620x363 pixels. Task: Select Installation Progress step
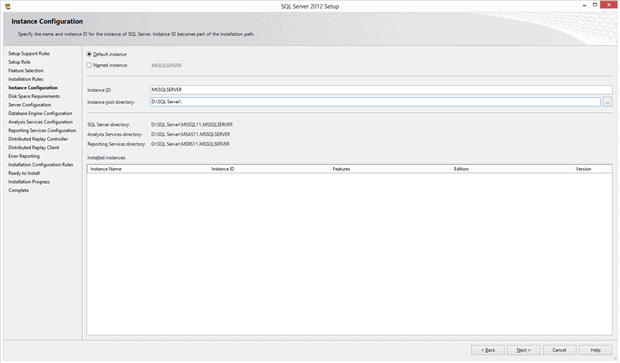[29, 182]
